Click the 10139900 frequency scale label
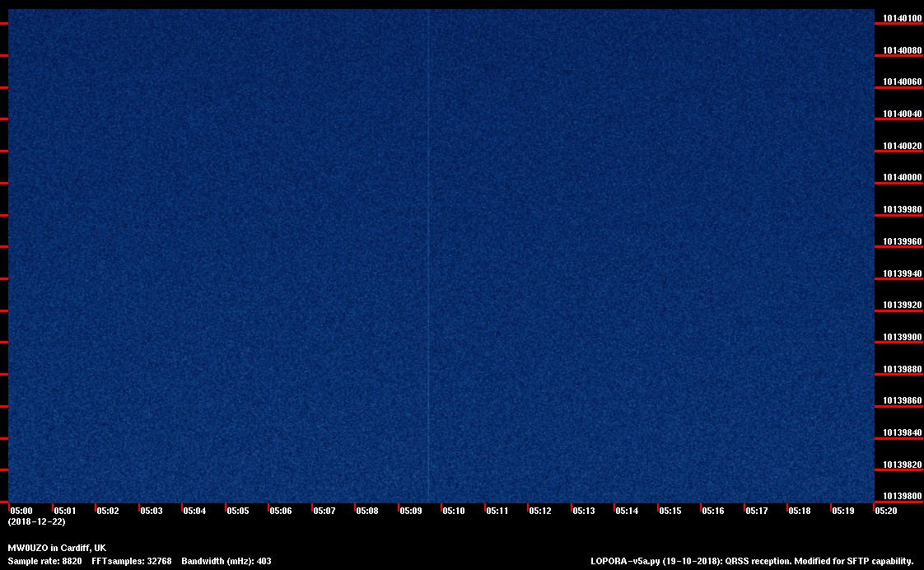The width and height of the screenshot is (924, 570). click(902, 338)
